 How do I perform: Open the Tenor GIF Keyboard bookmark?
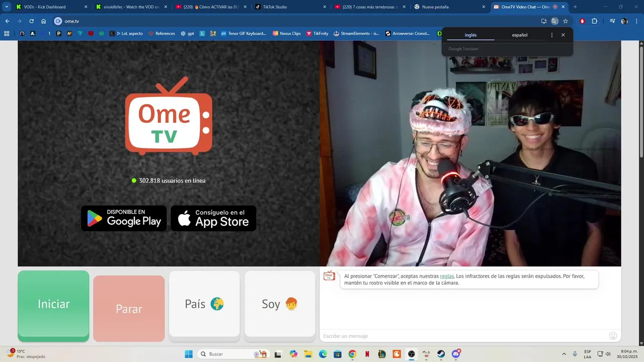(244, 34)
